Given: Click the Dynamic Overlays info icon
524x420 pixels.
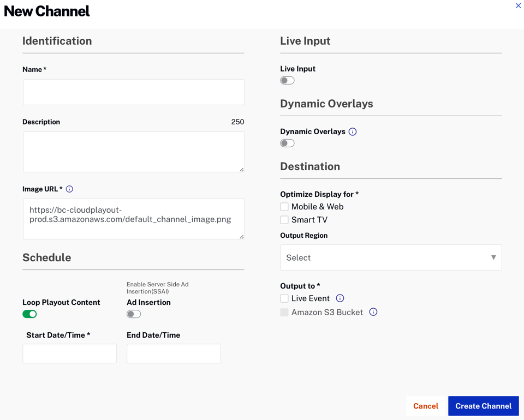Looking at the screenshot, I should (x=353, y=131).
